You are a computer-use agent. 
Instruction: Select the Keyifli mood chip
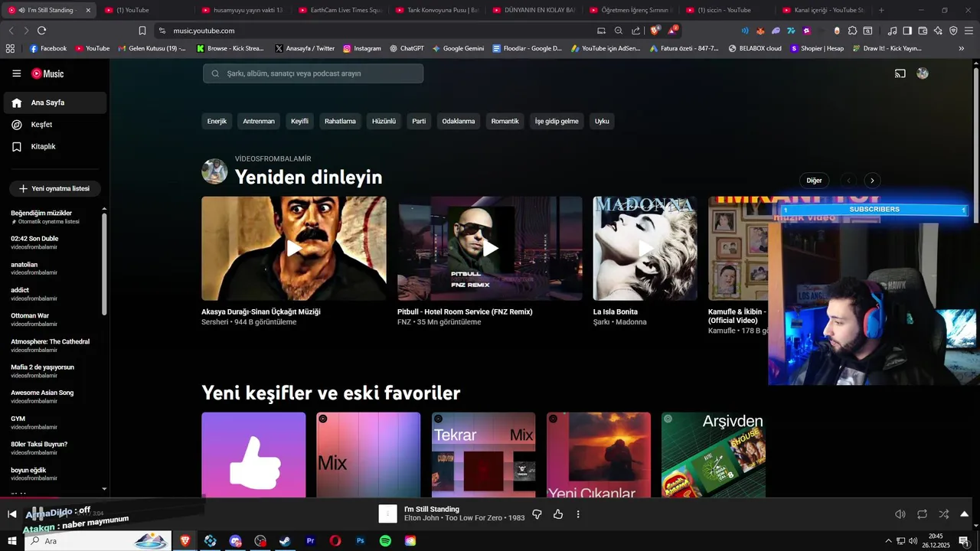click(299, 121)
